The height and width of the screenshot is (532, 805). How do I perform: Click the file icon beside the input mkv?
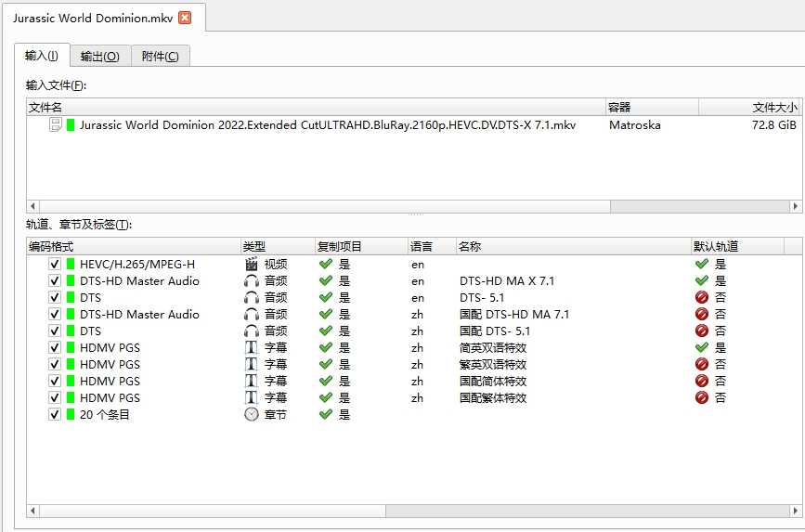coord(56,124)
